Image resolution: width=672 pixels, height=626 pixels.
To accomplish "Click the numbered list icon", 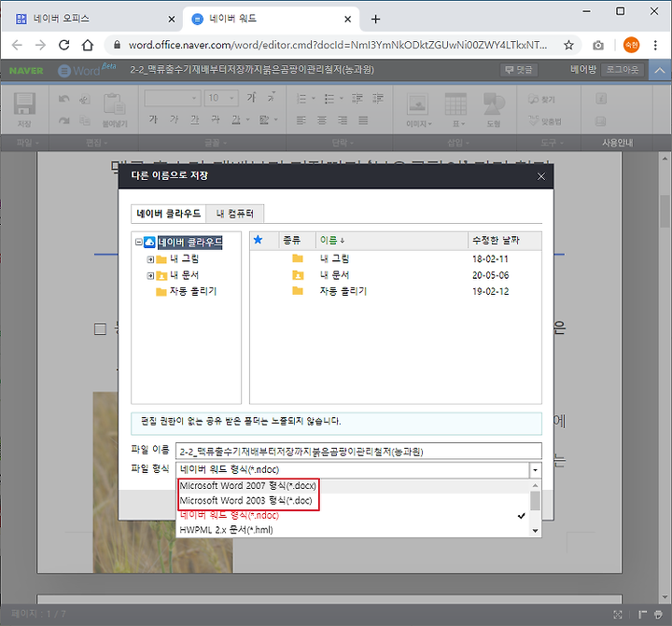I will 301,99.
